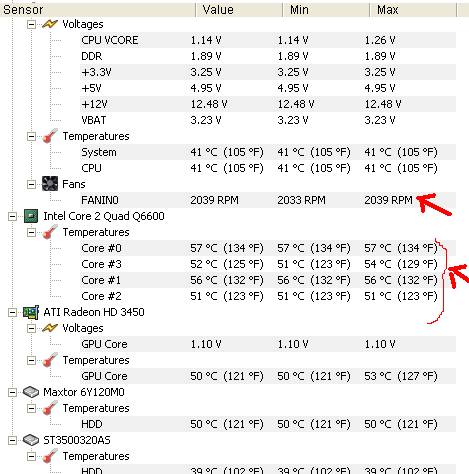Collapse the Fans group
Viewport: 469px width, 474px height.
coord(31,184)
